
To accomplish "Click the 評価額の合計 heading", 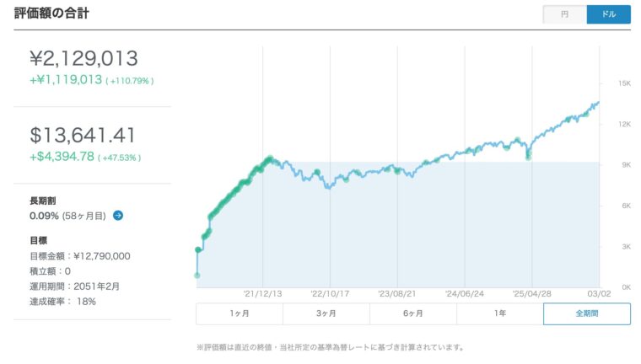I will click(x=52, y=14).
